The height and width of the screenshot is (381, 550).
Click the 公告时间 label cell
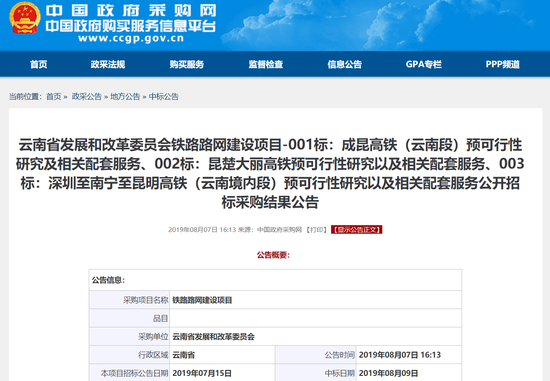point(316,355)
